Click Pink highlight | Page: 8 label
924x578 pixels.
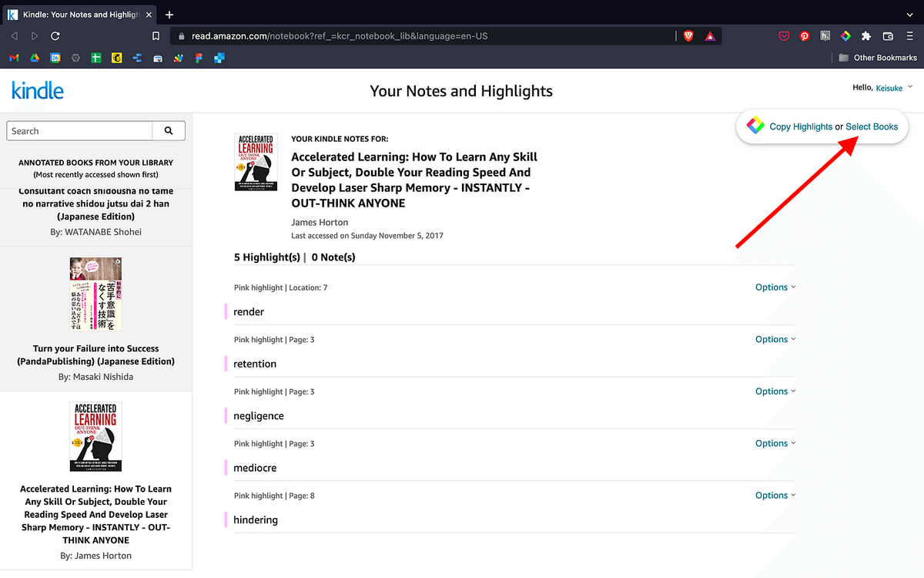[274, 496]
